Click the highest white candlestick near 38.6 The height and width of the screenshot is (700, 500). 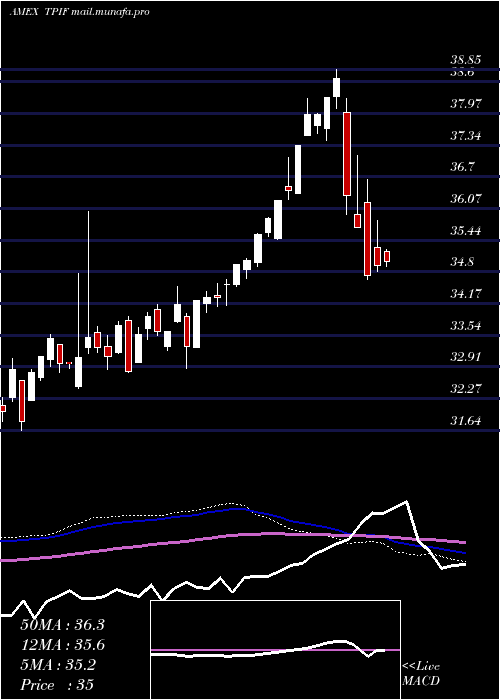(337, 87)
